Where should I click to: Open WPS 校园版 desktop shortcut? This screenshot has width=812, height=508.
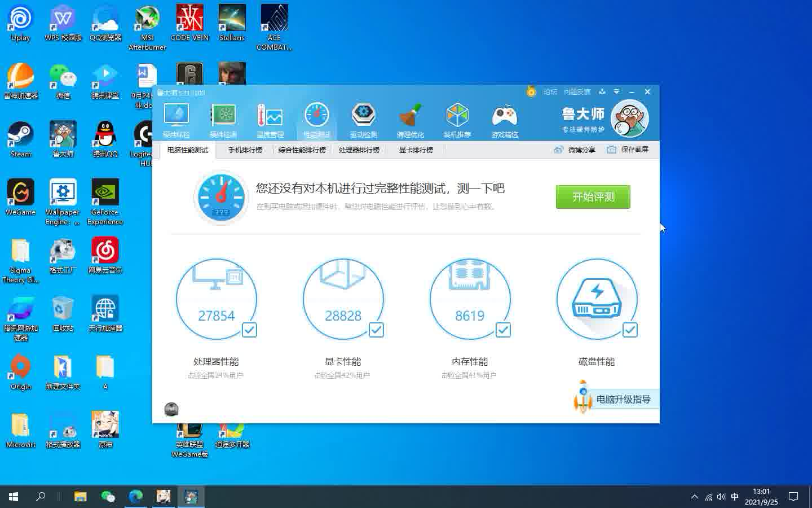point(63,23)
